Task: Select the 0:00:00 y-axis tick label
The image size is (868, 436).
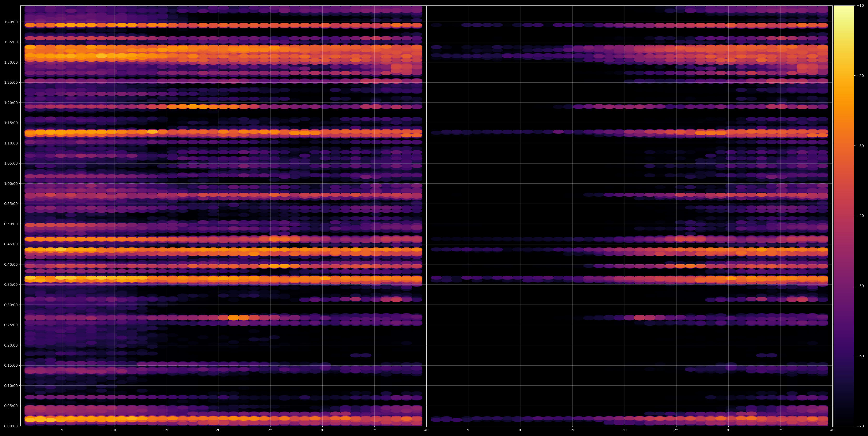Action: click(x=11, y=426)
